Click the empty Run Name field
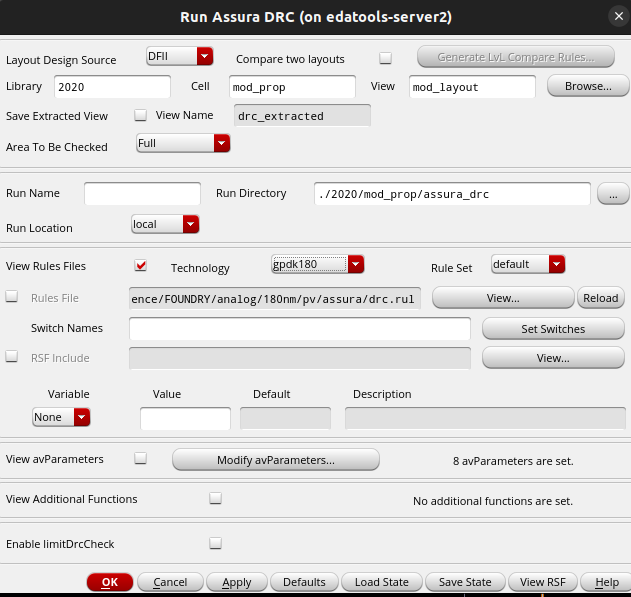The image size is (631, 597). click(x=142, y=194)
